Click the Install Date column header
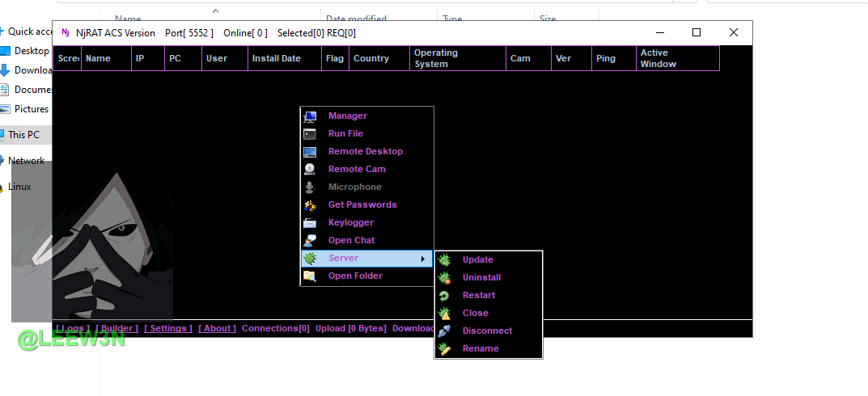The height and width of the screenshot is (396, 868). pyautogui.click(x=276, y=58)
